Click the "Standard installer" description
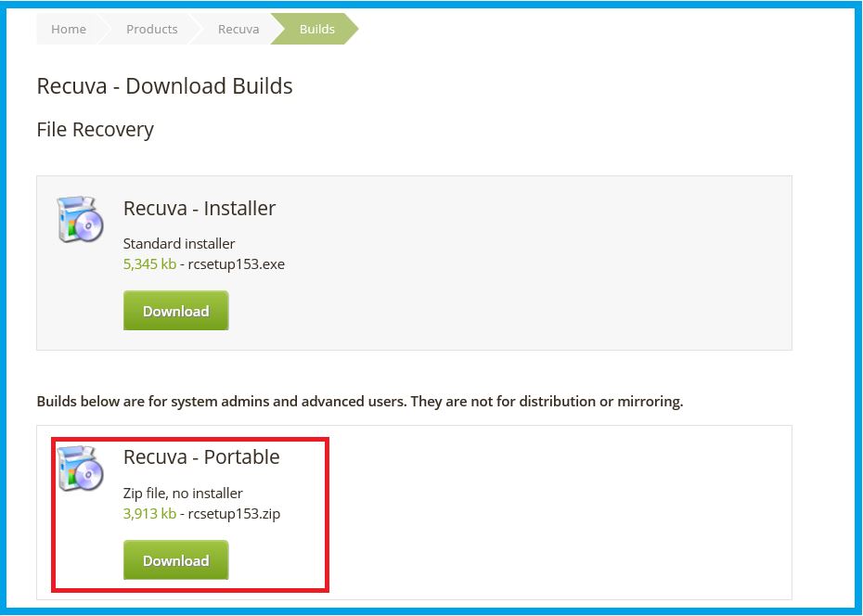This screenshot has height=616, width=863. click(x=179, y=244)
